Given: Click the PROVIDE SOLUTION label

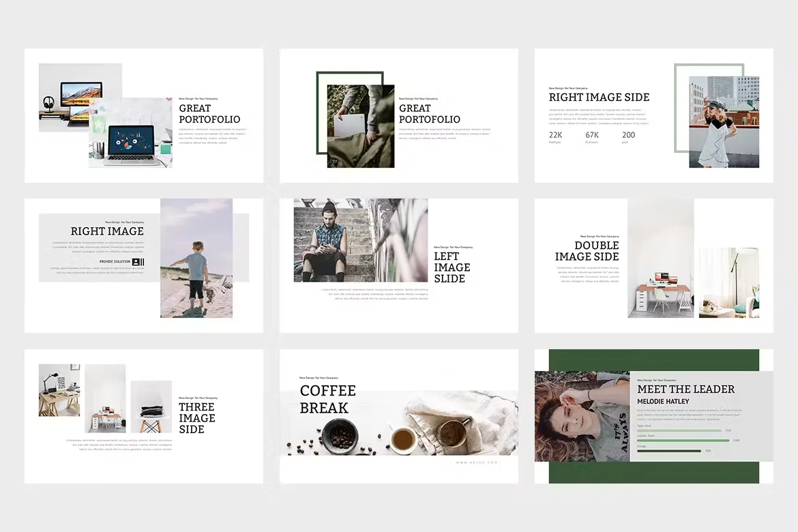Looking at the screenshot, I should tap(115, 261).
